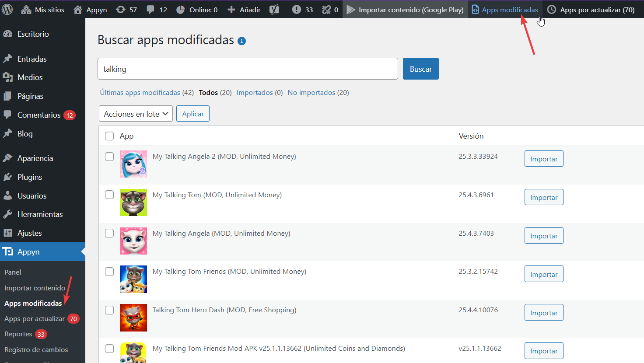This screenshot has width=644, height=363.
Task: Click the updates icon showing 57
Action: click(121, 9)
